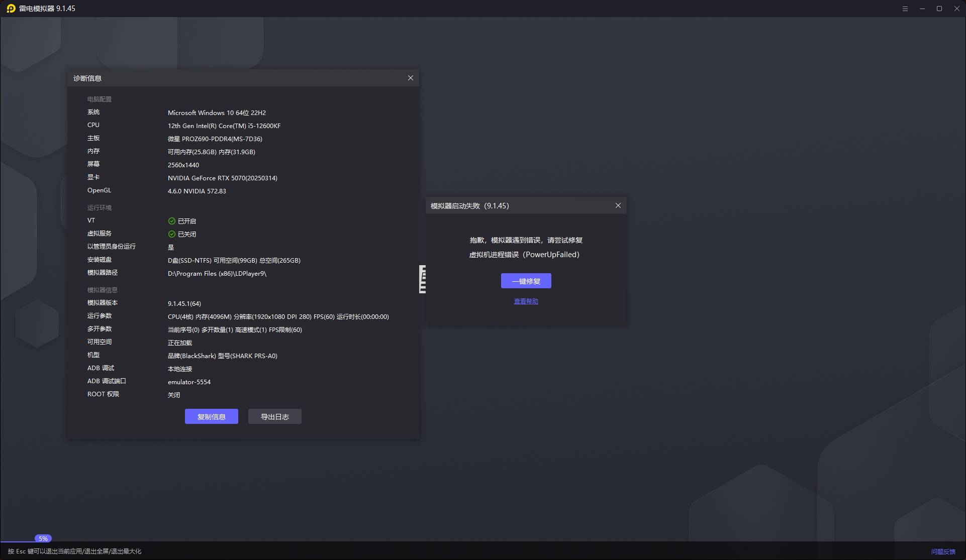Screen dimensions: 966x560
Task: Select the 以管理员身份运行 value 是
Action: point(170,248)
